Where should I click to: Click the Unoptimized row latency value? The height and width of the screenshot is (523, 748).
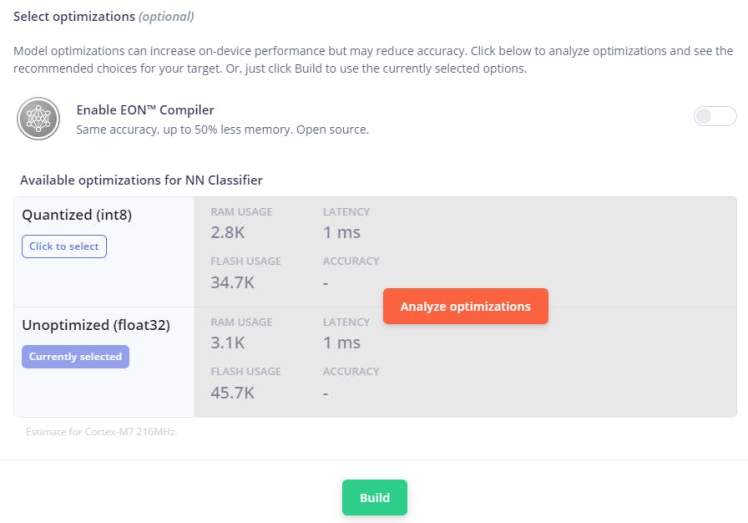(x=341, y=342)
